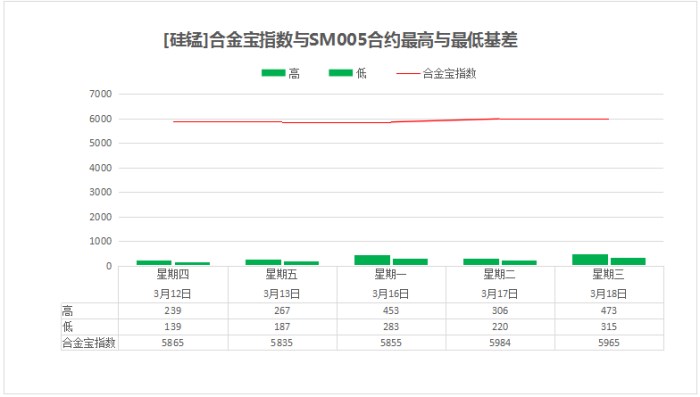This screenshot has height=397, width=700.
Task: Click the 低 bar for 3月13日
Action: pos(301,263)
